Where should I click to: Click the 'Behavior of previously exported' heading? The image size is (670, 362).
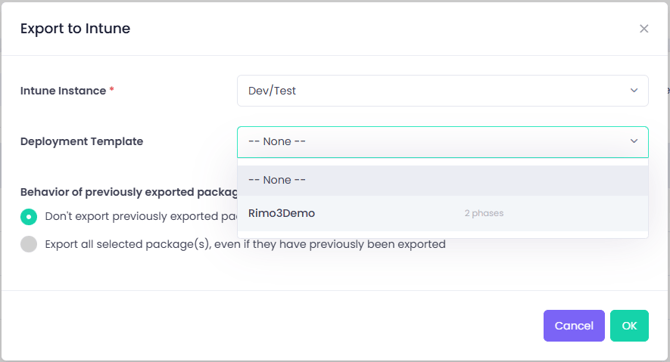129,192
